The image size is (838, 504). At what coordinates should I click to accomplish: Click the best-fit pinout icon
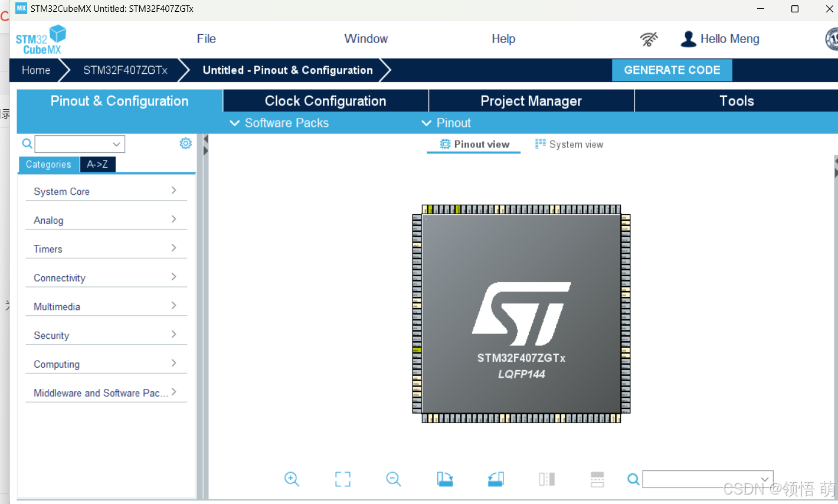pos(342,479)
